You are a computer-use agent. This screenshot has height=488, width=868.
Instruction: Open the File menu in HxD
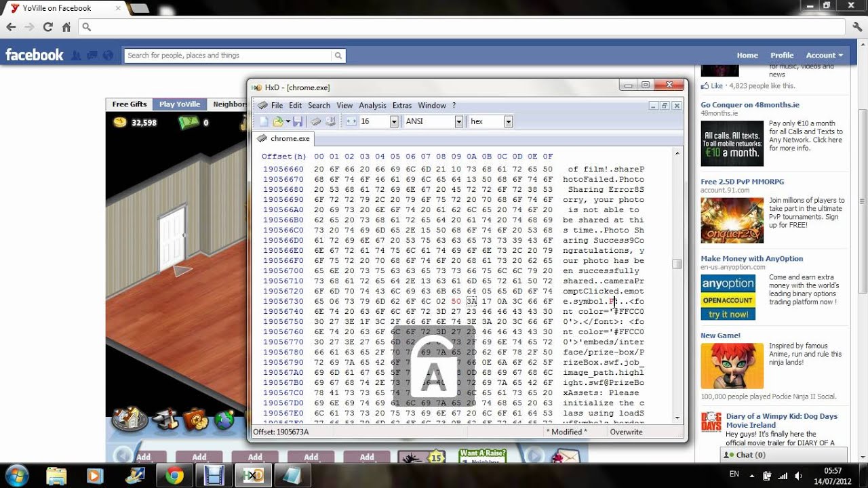click(277, 105)
